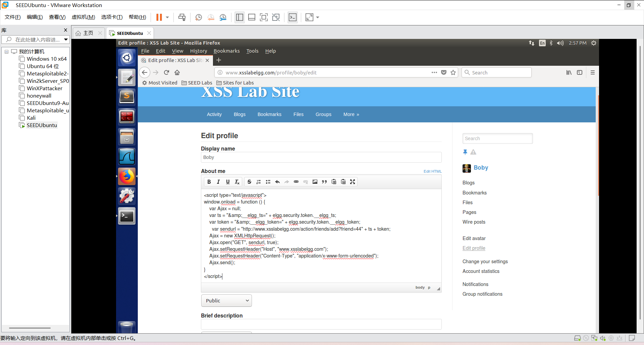This screenshot has height=345, width=644.
Task: Open the Account statistics link
Action: click(481, 271)
